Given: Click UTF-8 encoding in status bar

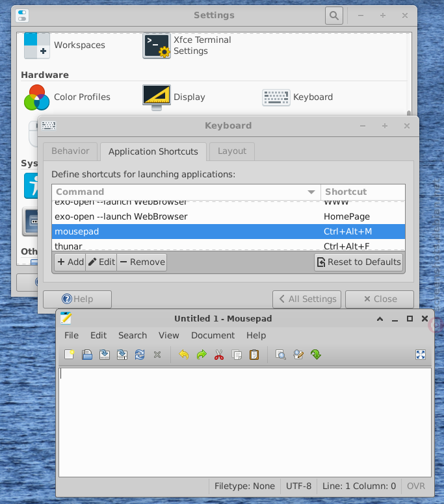Looking at the screenshot, I should click(298, 486).
